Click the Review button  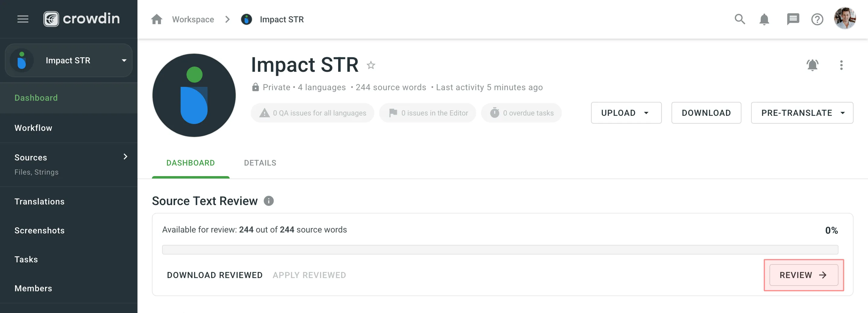tap(804, 275)
